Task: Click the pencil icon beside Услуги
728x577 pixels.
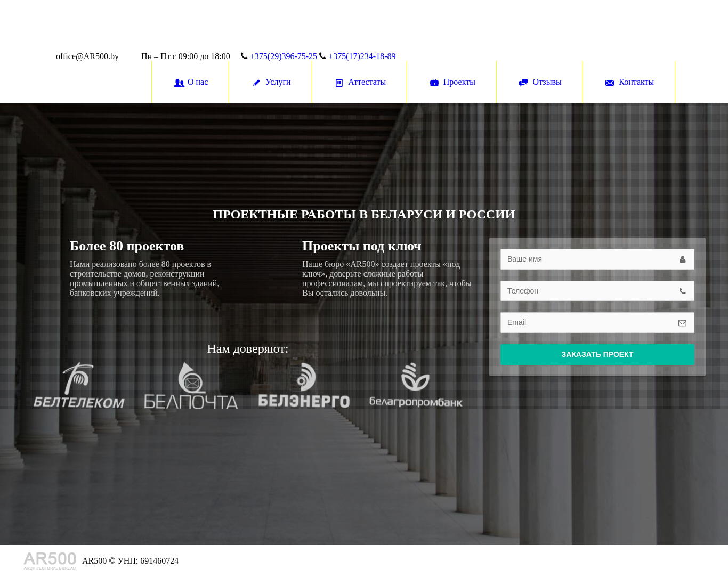Action: pos(256,83)
